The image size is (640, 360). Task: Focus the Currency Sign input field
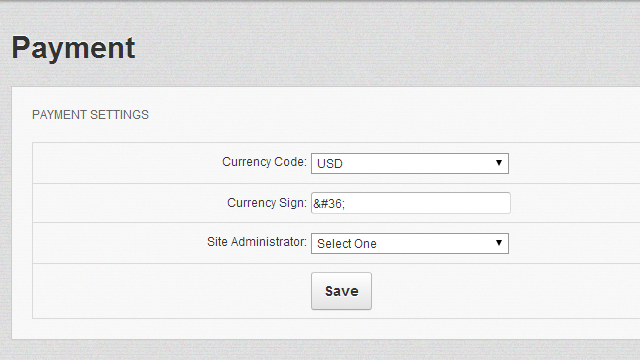coord(411,203)
